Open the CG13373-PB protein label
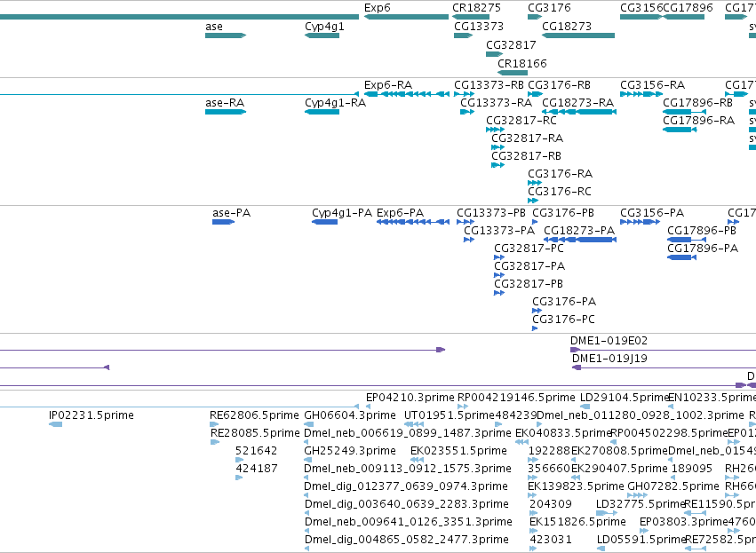This screenshot has height=553, width=756. (491, 213)
